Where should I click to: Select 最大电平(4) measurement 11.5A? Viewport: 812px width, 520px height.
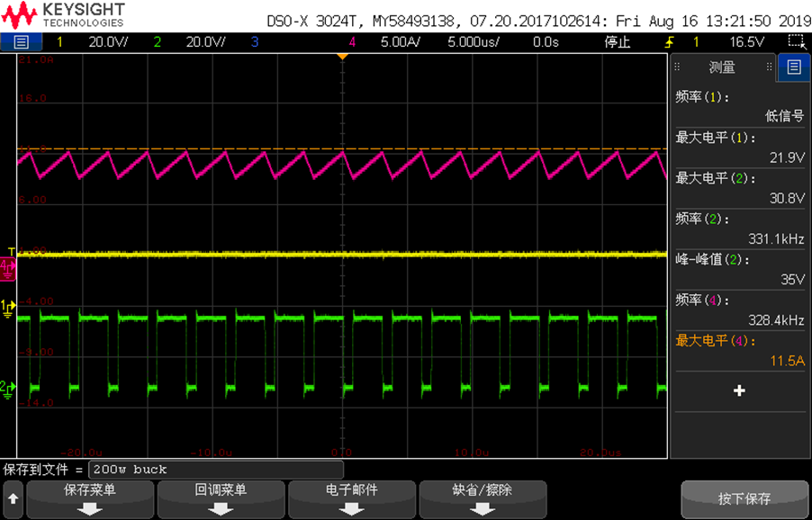point(740,350)
